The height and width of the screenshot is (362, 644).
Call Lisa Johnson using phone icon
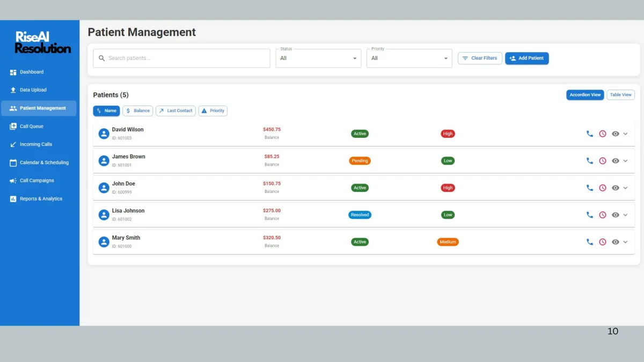click(x=590, y=215)
